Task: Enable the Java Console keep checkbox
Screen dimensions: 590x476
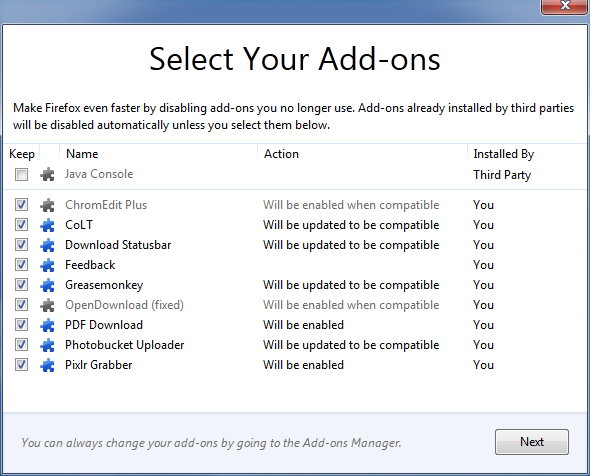Action: click(21, 174)
